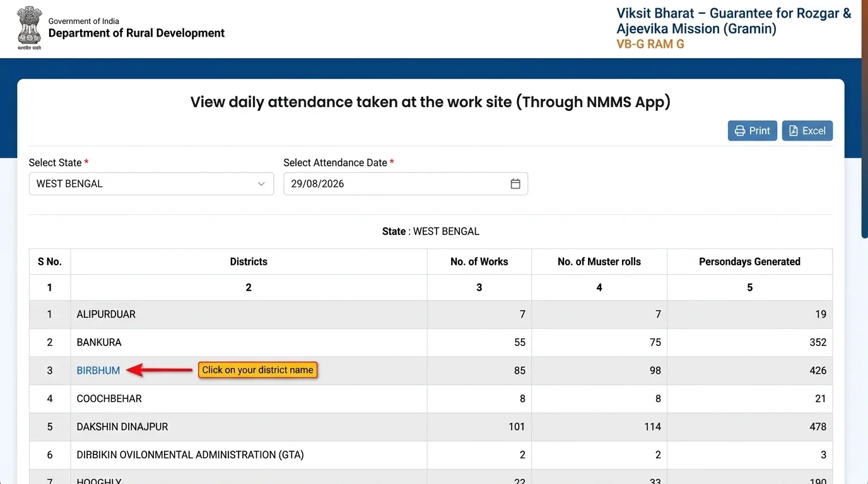This screenshot has height=484, width=868.
Task: Open the BIRBHUM district link
Action: [98, 371]
